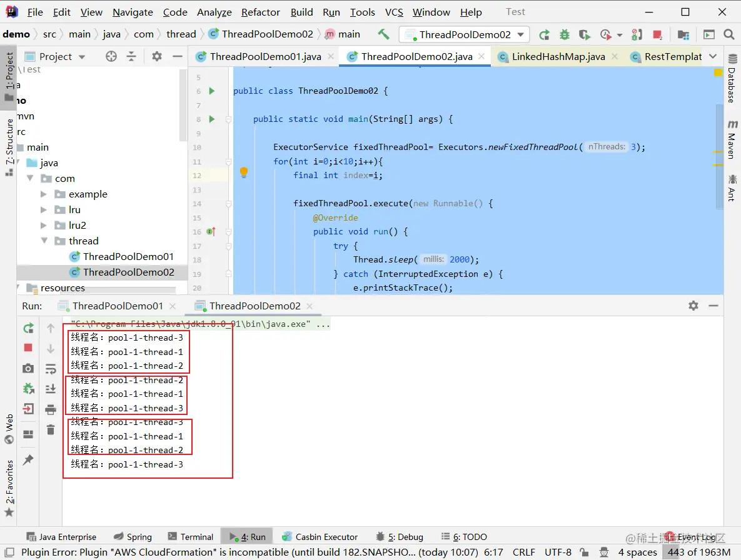This screenshot has width=741, height=560.
Task: Open Java Enterprise tool window
Action: (61, 537)
